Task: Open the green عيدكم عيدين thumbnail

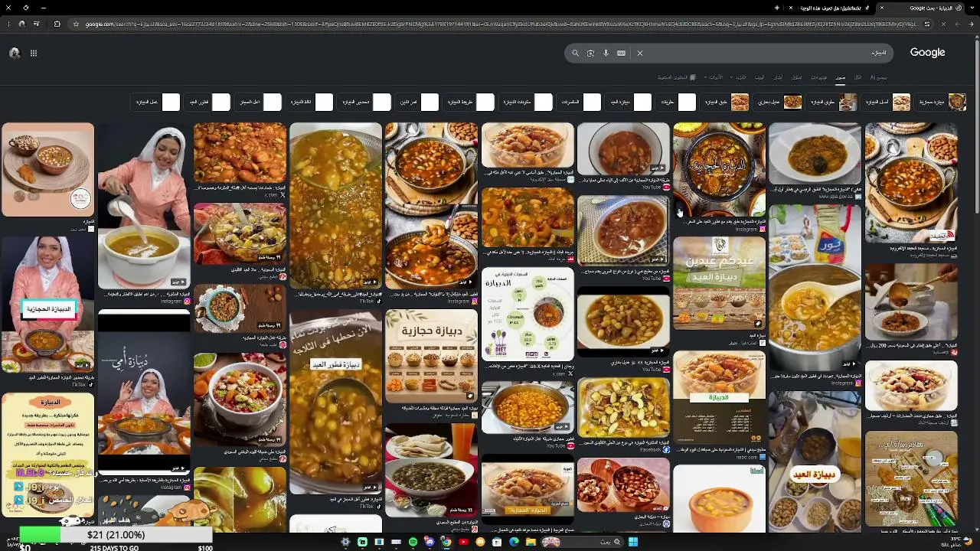Action: click(719, 282)
